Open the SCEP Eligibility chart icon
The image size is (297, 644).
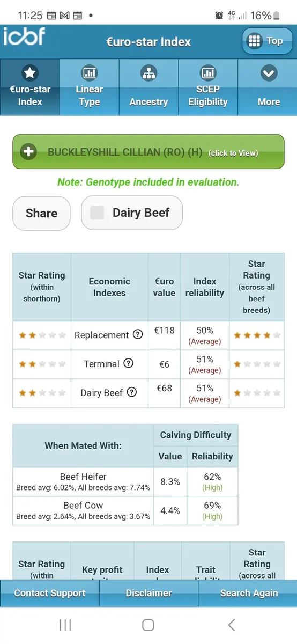pos(208,74)
